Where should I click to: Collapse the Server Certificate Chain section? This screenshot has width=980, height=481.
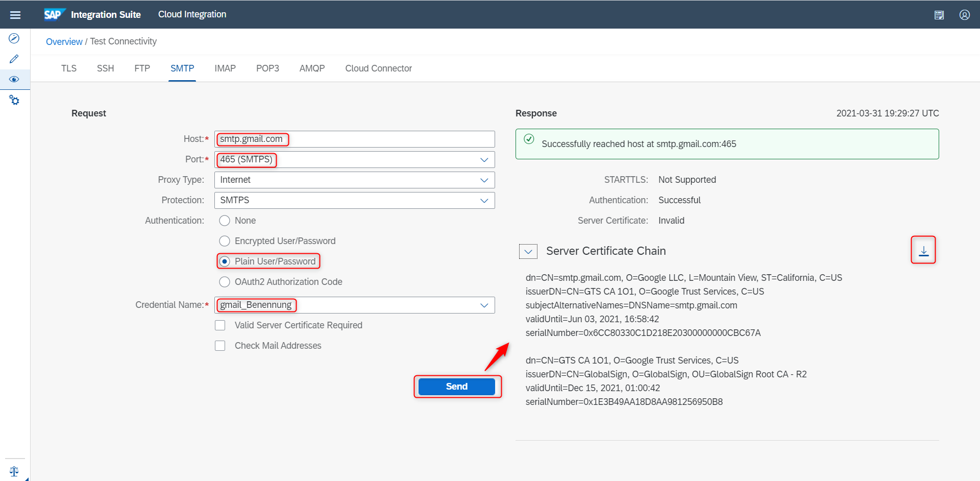(528, 251)
